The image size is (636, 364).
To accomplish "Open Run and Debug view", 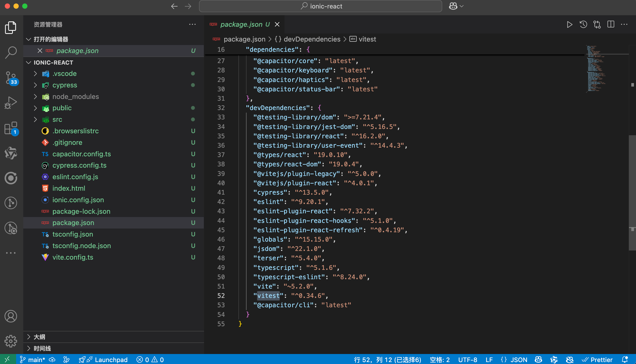I will click(x=11, y=102).
